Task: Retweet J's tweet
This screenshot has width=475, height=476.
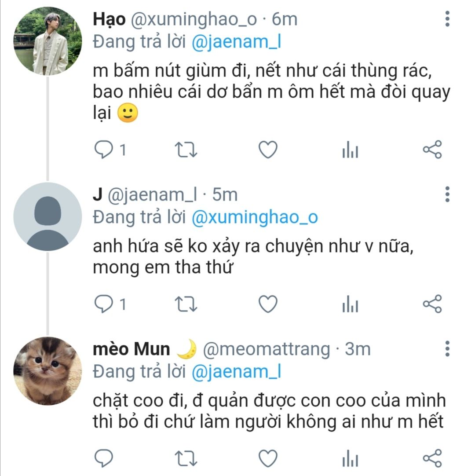Action: point(186,304)
